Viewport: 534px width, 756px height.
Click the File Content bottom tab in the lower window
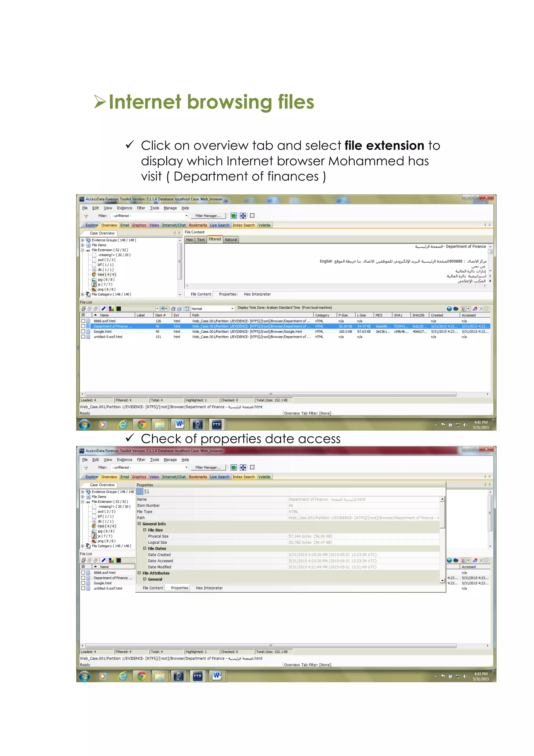pos(153,588)
